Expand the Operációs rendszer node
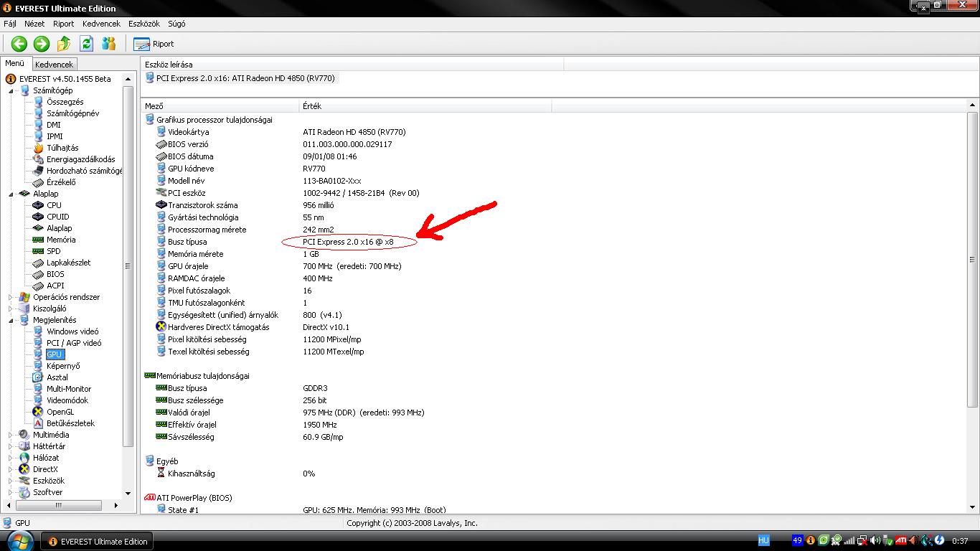 pos(11,297)
